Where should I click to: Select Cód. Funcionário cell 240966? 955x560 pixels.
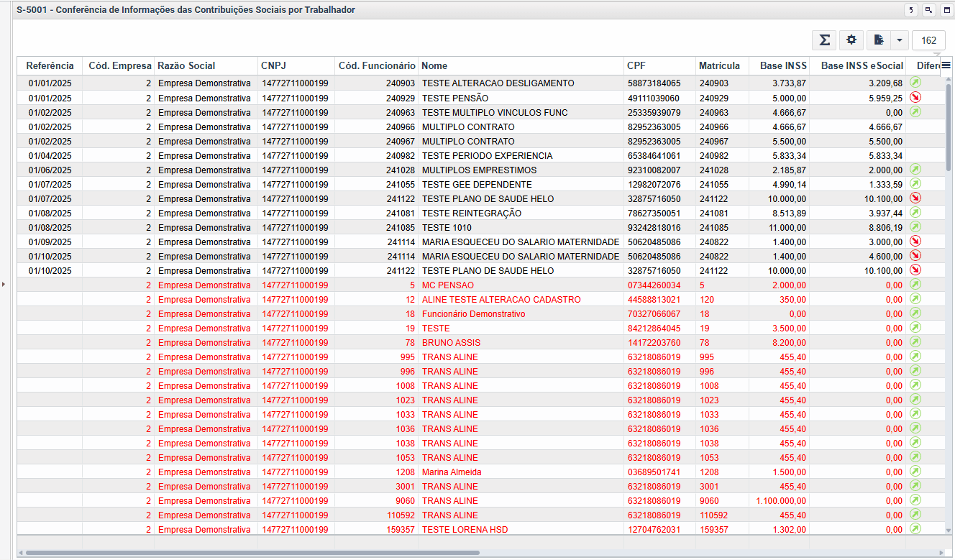(x=377, y=127)
